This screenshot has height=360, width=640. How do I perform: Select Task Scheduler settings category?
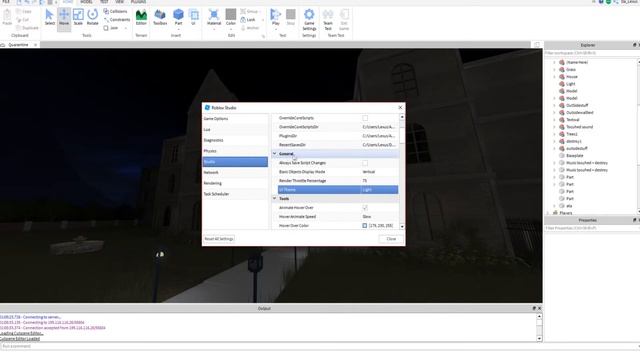tap(235, 194)
